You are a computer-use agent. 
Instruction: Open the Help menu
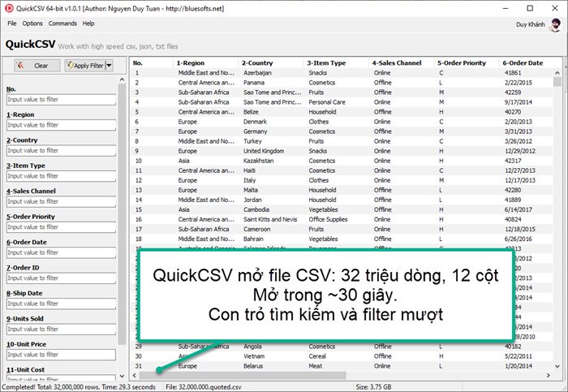pyautogui.click(x=88, y=24)
